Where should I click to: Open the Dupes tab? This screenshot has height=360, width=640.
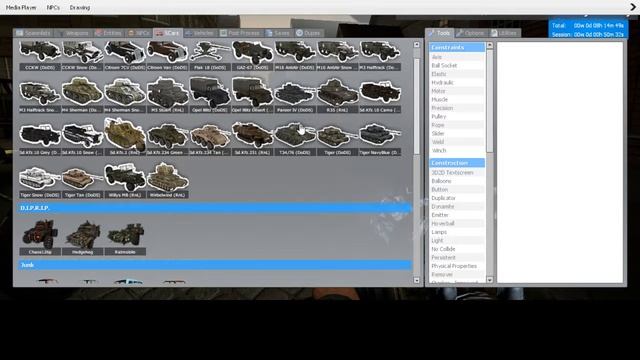click(309, 33)
